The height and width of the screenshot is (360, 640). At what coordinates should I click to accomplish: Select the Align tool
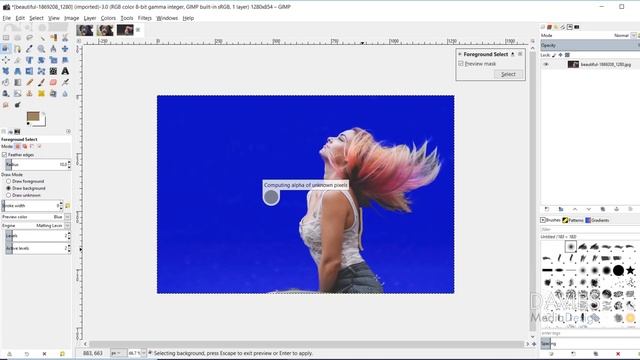coord(6,60)
